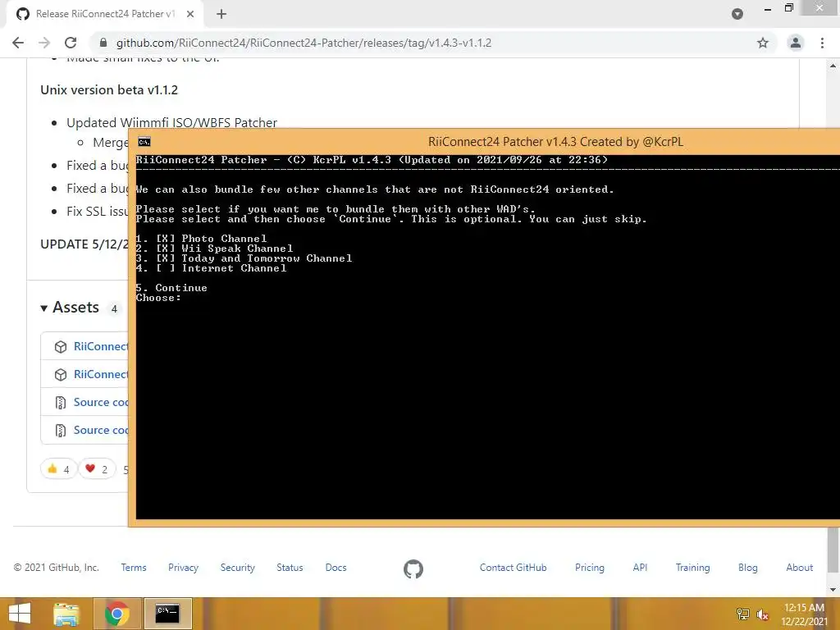The height and width of the screenshot is (630, 840).
Task: Click the Chrome forward arrow
Action: [44, 43]
